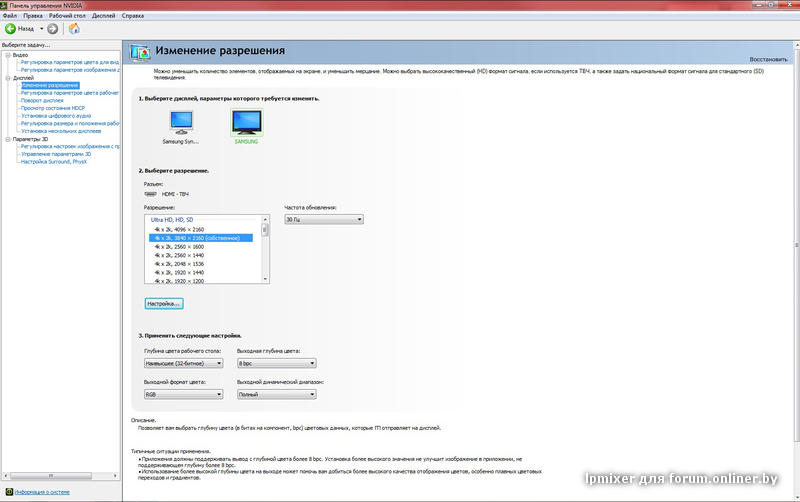Click the Forward arrow icon
This screenshot has width=800, height=502.
pos(53,29)
